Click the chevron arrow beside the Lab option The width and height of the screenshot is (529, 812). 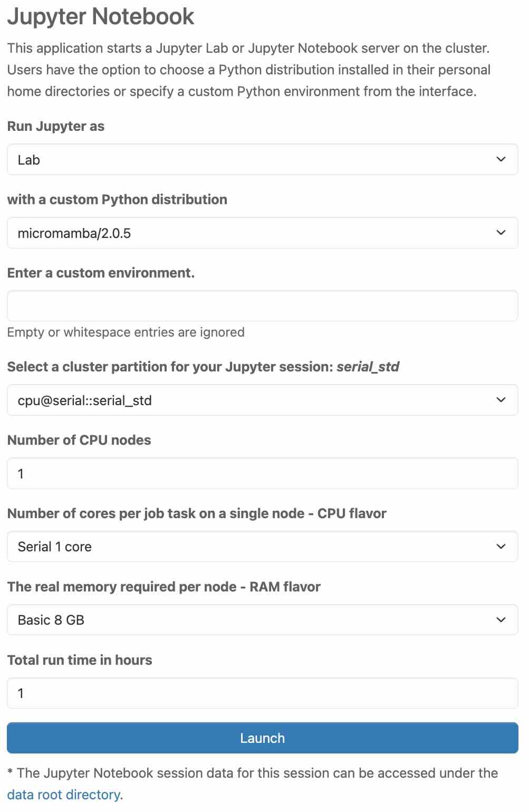[x=501, y=159]
